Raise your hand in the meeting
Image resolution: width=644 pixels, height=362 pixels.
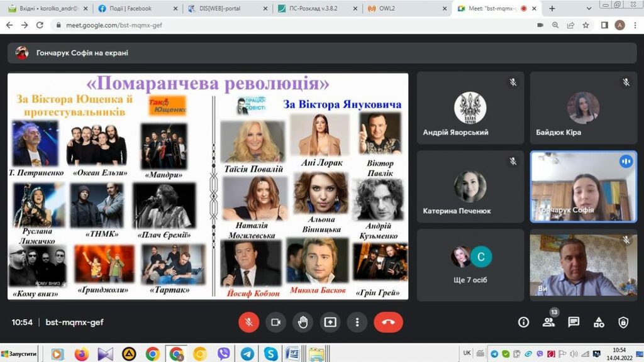[303, 322]
